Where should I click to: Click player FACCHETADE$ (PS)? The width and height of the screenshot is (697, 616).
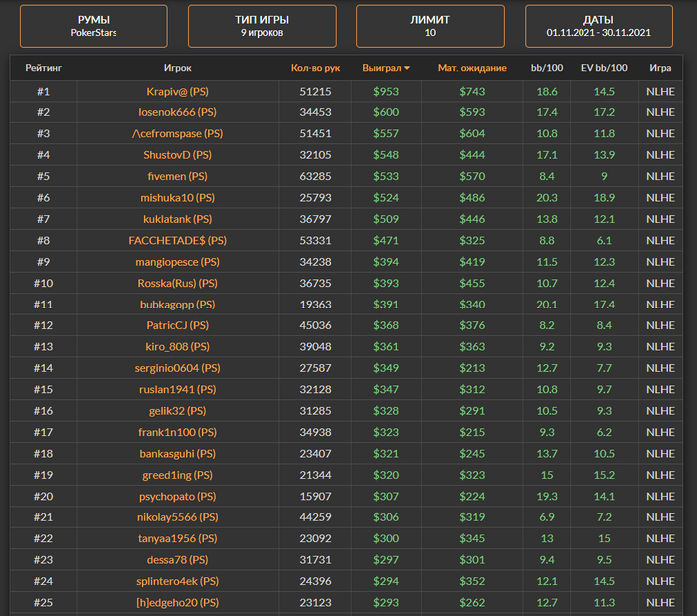coord(177,241)
